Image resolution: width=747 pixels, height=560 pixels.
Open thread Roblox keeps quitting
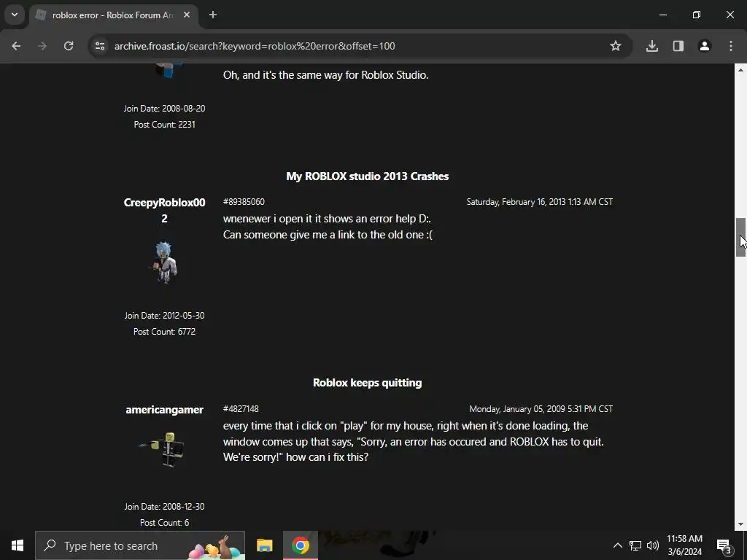pyautogui.click(x=368, y=383)
